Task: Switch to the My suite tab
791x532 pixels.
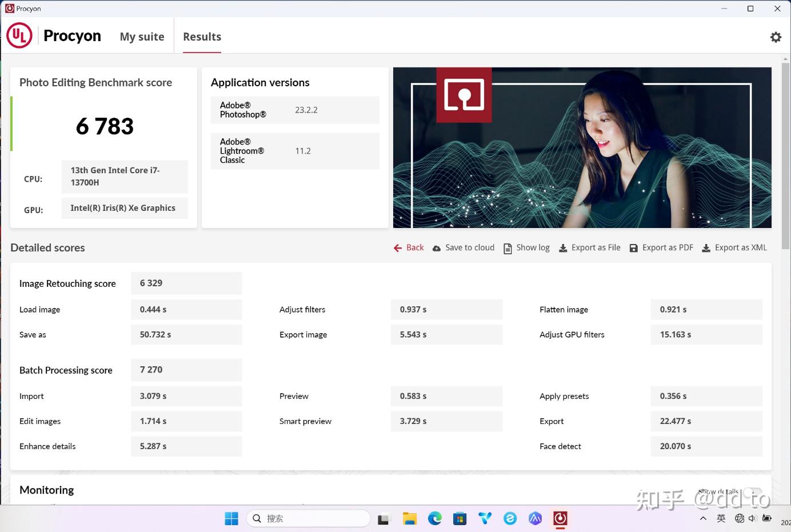Action: [x=142, y=37]
